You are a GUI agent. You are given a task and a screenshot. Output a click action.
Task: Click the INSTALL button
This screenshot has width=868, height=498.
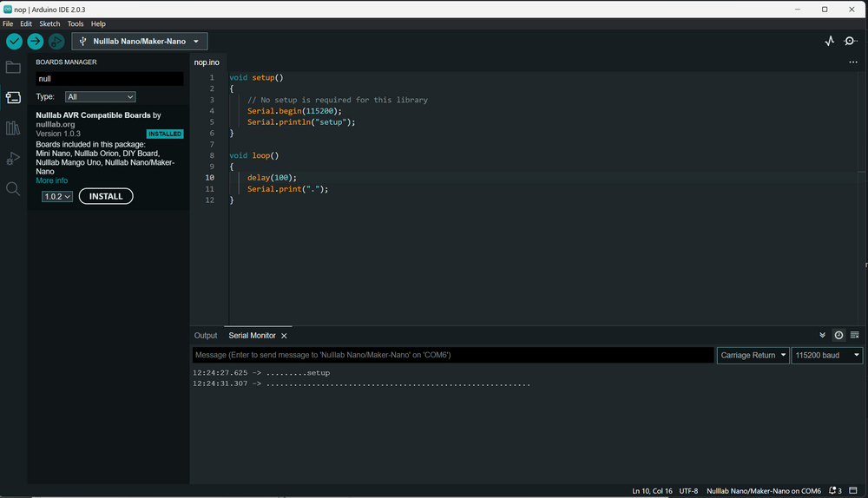tap(106, 196)
